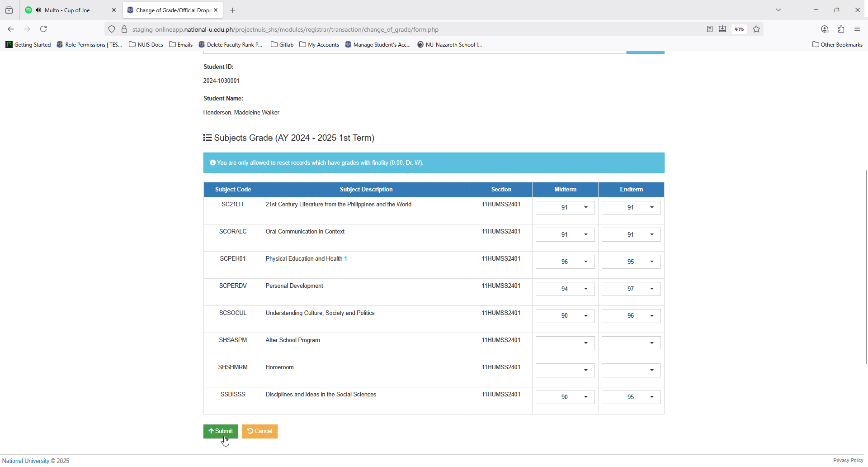Toggle reader view icon in address bar
The height and width of the screenshot is (467, 868).
[x=710, y=29]
